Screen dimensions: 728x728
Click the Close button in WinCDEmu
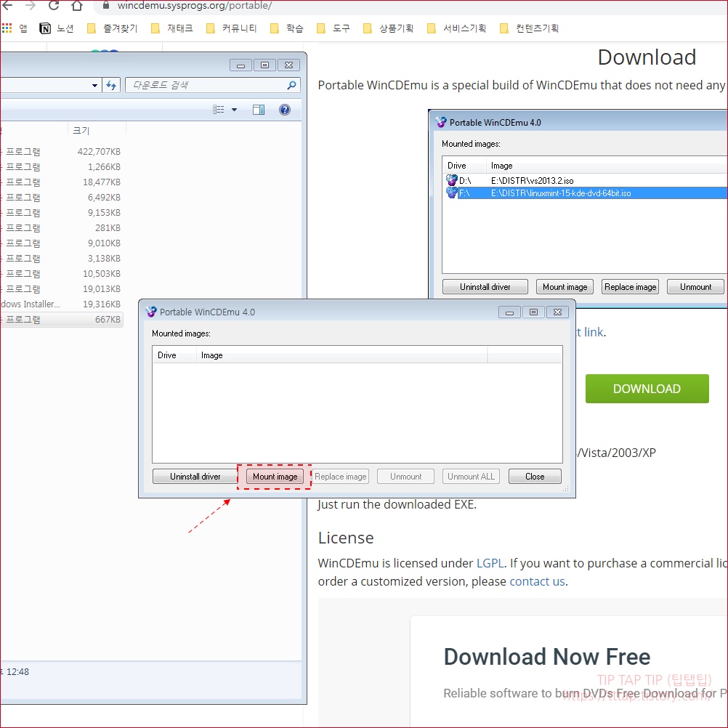[x=535, y=477]
